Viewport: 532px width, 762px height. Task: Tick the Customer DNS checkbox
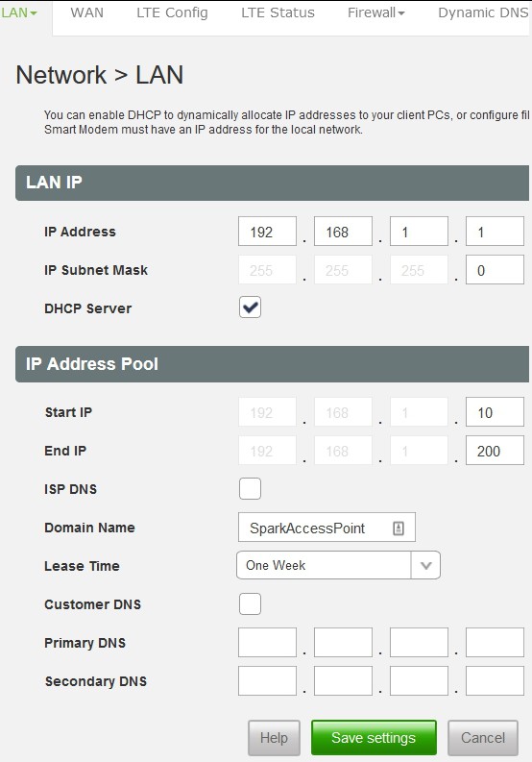point(250,604)
